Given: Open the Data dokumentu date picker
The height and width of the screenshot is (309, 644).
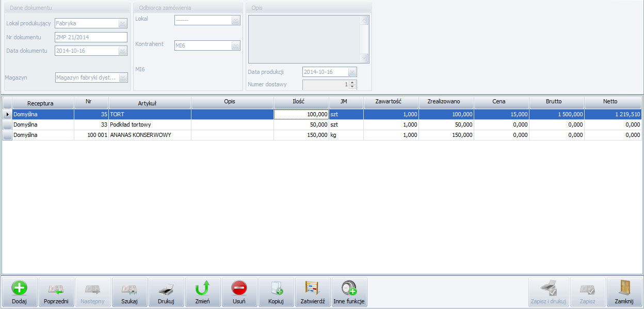Looking at the screenshot, I should [123, 51].
